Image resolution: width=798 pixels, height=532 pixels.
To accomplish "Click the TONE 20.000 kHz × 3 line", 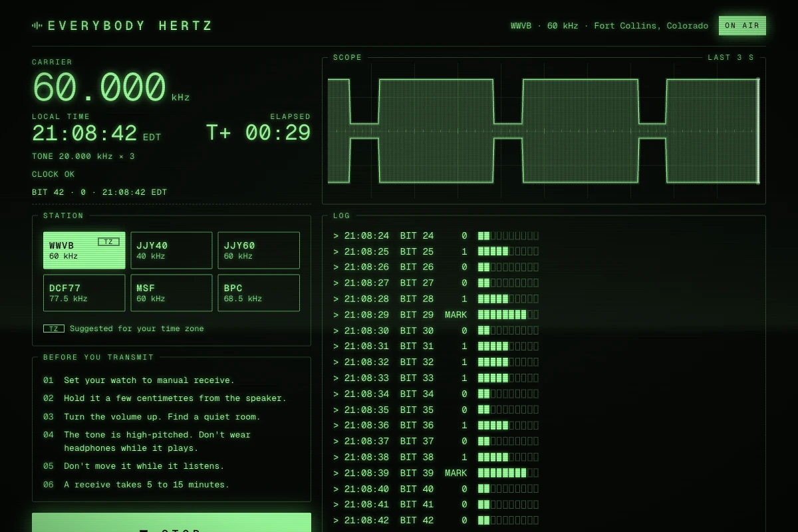I will [x=83, y=156].
